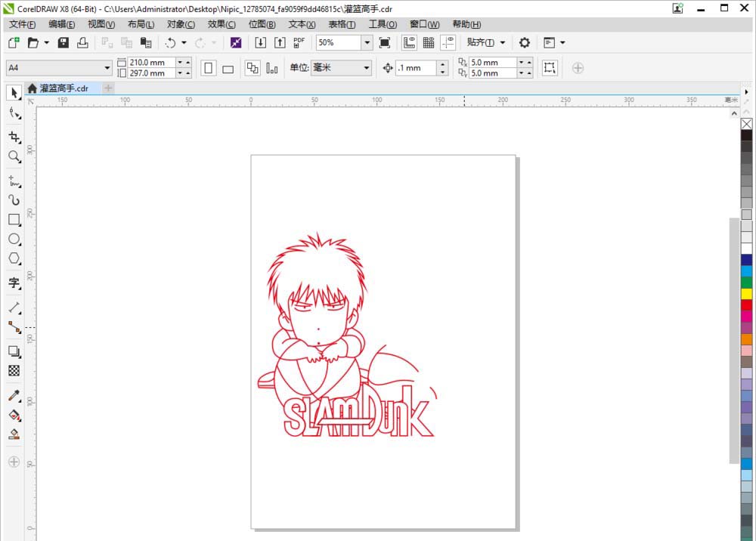756x541 pixels.
Task: Toggle show grid
Action: [429, 43]
